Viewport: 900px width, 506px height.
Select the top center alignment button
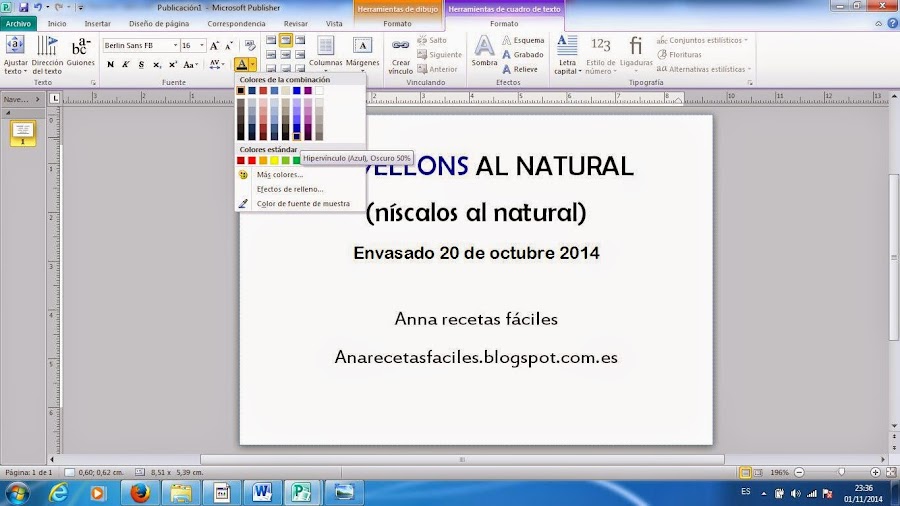pos(285,40)
